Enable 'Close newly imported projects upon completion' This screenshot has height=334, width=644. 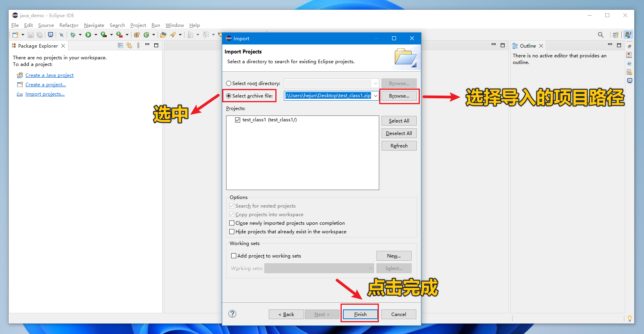point(232,223)
